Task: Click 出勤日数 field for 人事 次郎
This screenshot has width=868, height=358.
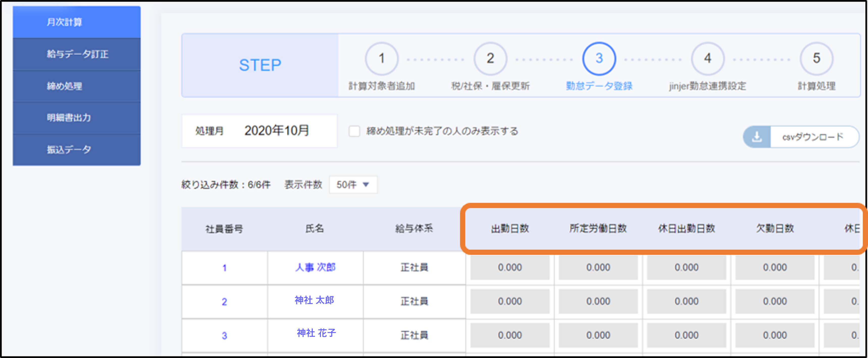Action: 510,267
